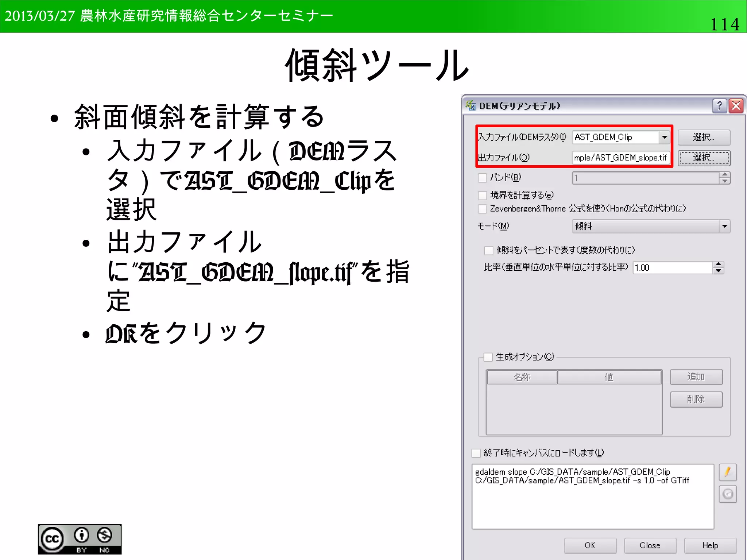This screenshot has height=560, width=747.
Task: Click the 名称 column header
Action: (x=522, y=377)
